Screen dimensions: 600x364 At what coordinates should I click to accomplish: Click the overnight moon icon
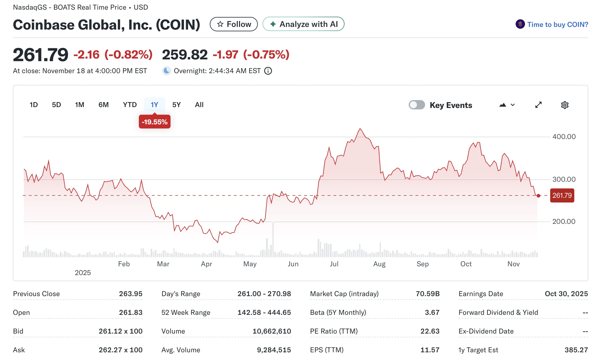166,71
